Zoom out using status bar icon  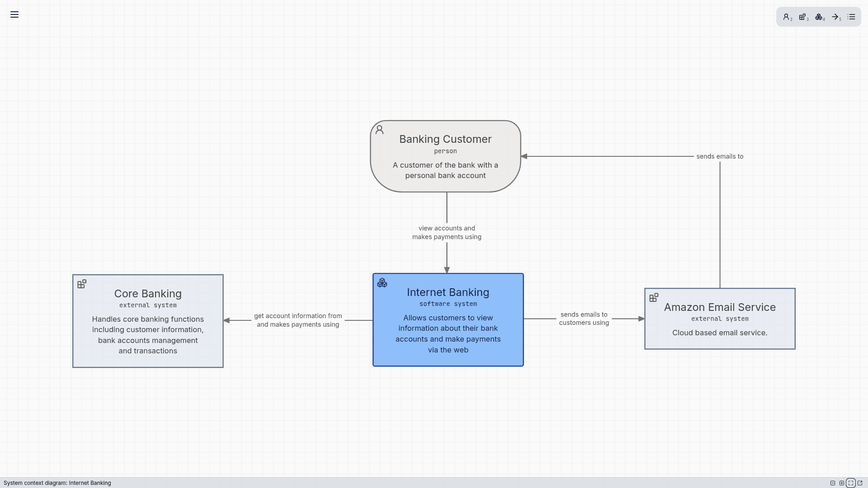pos(833,483)
